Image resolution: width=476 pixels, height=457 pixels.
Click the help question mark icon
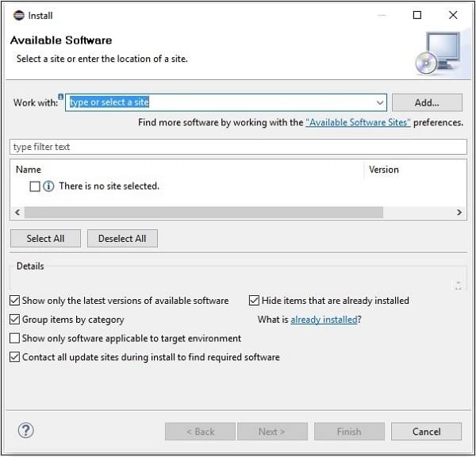pos(26,430)
